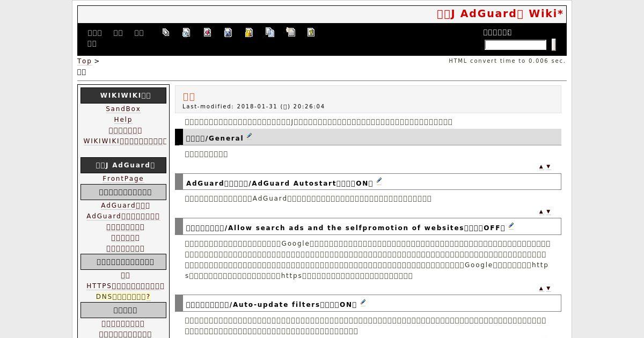The image size is (644, 338).
Task: Open the Help sidebar link
Action: [x=123, y=120]
